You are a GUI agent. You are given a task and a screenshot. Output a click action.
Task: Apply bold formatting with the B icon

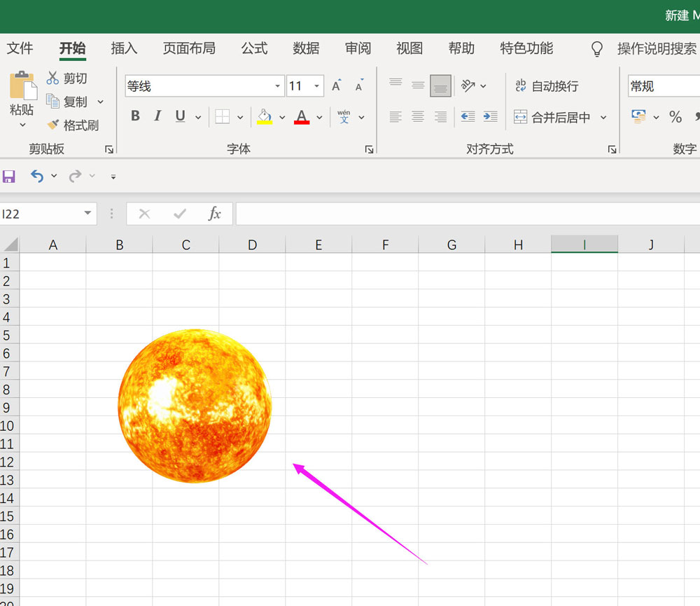coord(135,116)
